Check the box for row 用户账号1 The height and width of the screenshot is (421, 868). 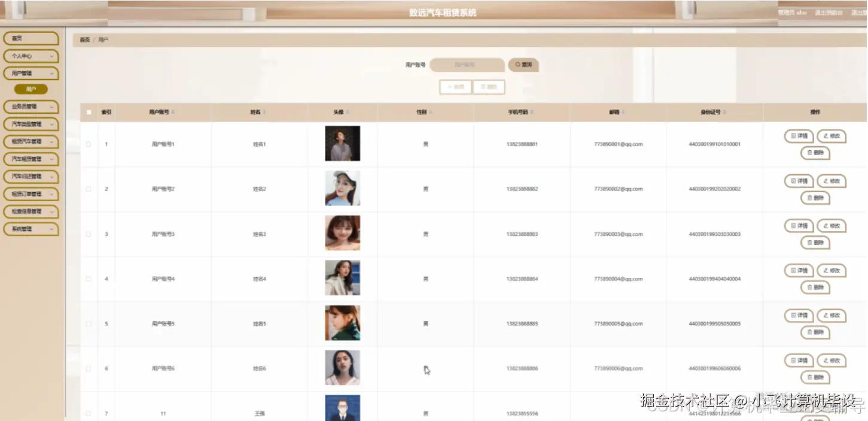click(89, 144)
